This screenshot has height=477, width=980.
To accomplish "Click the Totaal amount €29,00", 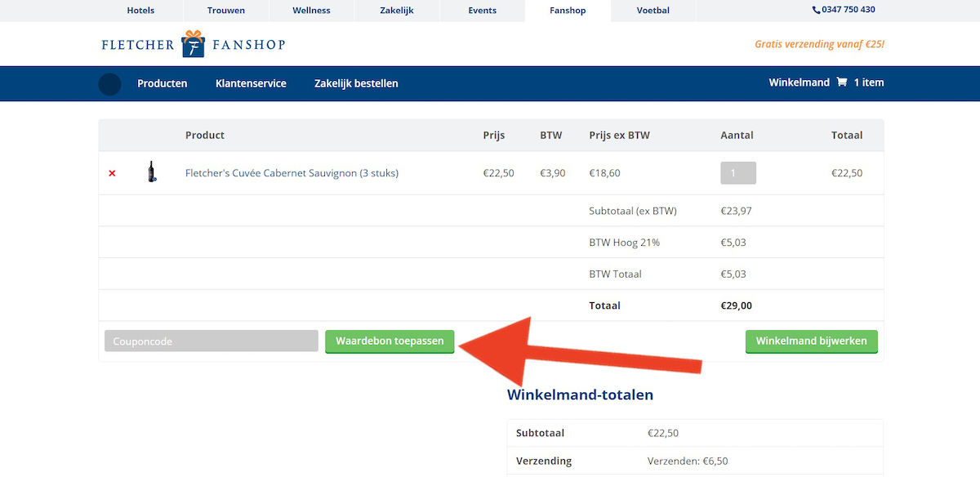I will 737,305.
